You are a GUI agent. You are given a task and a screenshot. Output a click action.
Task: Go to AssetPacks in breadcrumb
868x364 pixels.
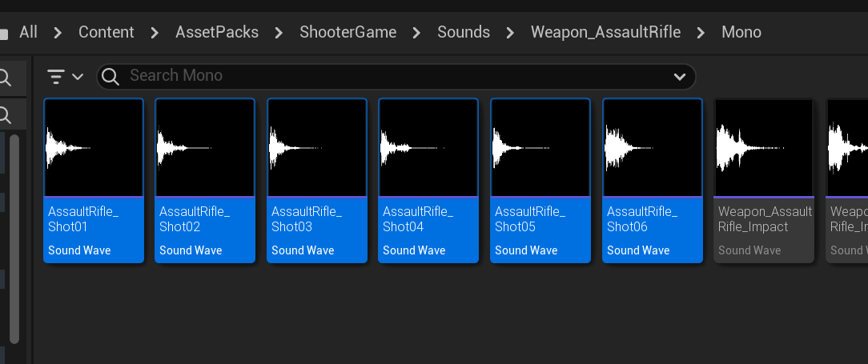[217, 32]
